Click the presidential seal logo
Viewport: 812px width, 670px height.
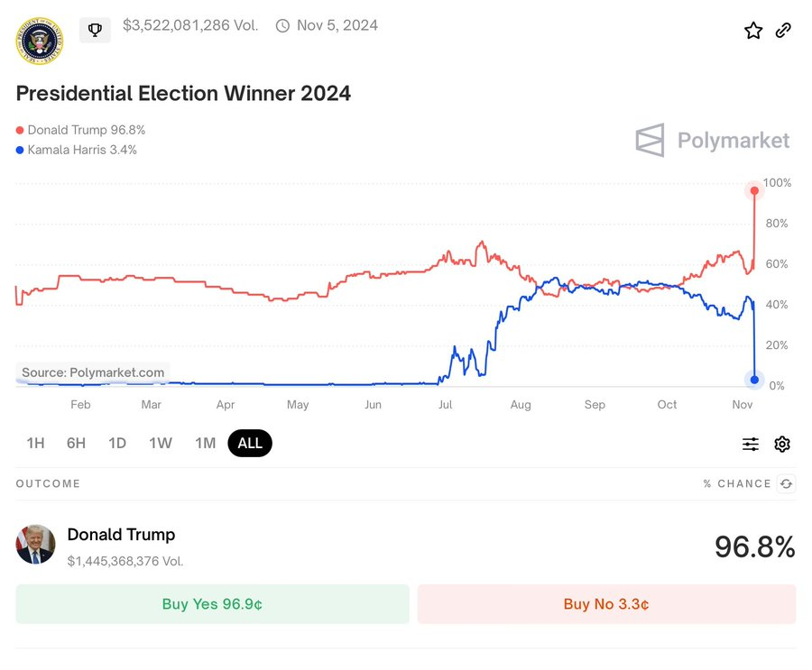click(40, 40)
